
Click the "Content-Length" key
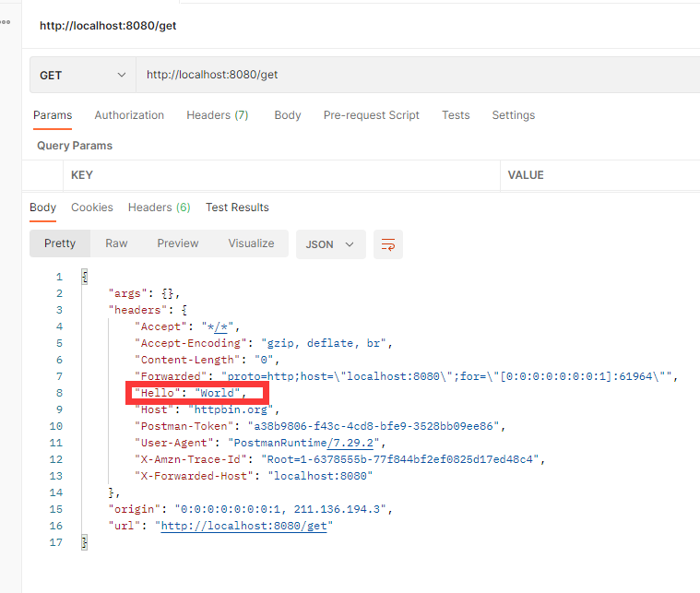click(187, 360)
